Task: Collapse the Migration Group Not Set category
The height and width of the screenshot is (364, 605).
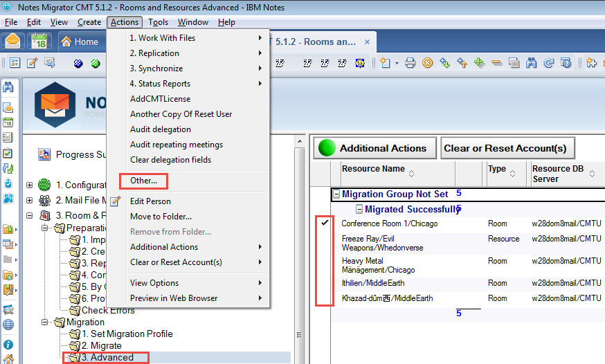Action: (x=336, y=194)
